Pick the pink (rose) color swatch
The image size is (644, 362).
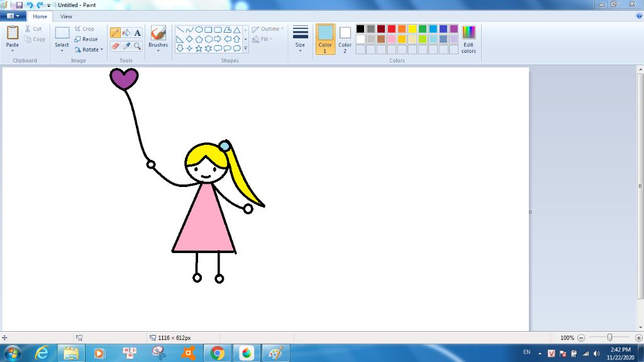pos(391,39)
